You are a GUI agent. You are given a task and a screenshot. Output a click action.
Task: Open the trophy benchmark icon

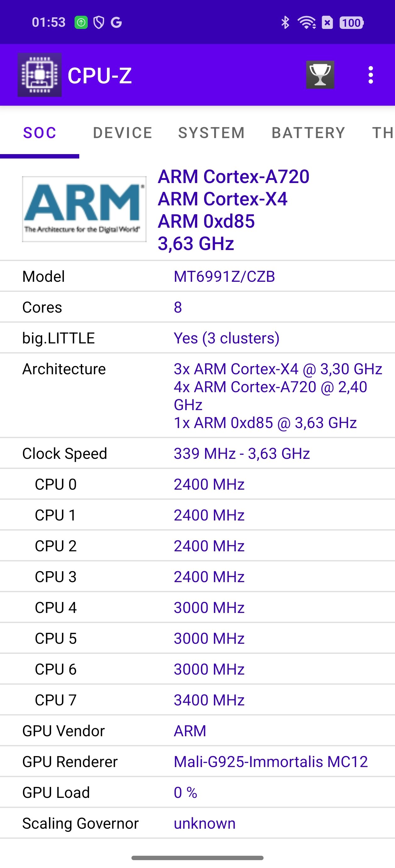tap(320, 75)
